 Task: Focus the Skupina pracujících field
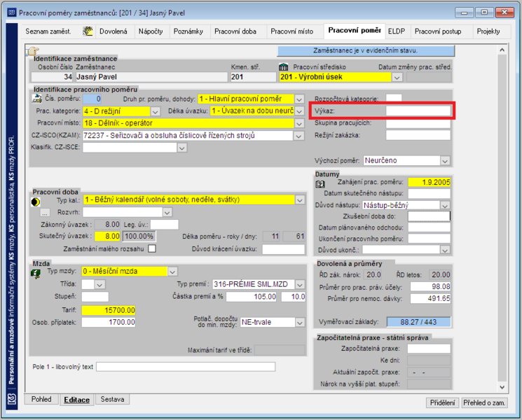point(418,123)
